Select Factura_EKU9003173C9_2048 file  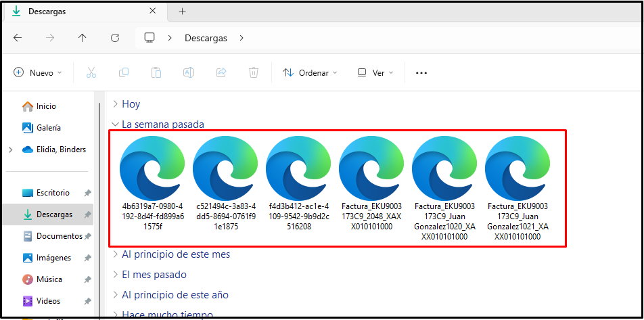[x=371, y=183]
